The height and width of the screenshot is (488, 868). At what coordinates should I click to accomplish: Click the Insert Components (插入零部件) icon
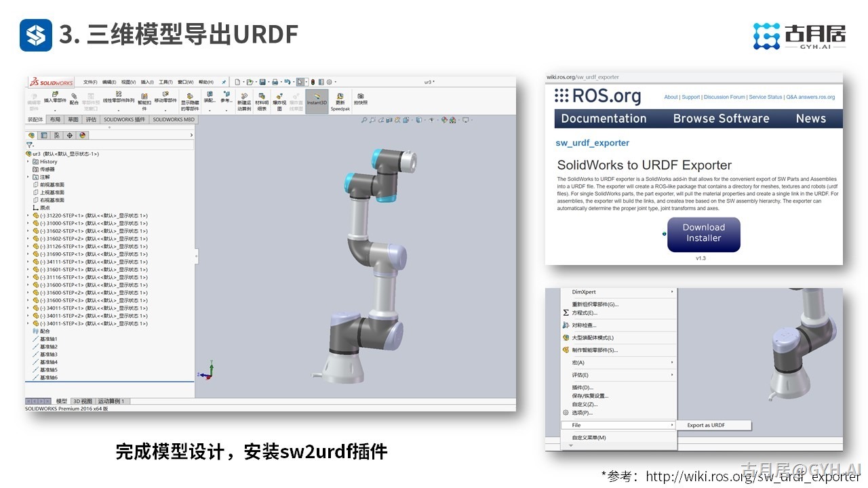pos(55,95)
